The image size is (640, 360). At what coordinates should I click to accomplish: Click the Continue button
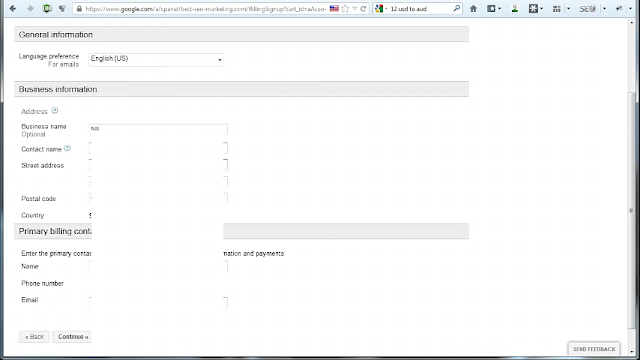[72, 337]
